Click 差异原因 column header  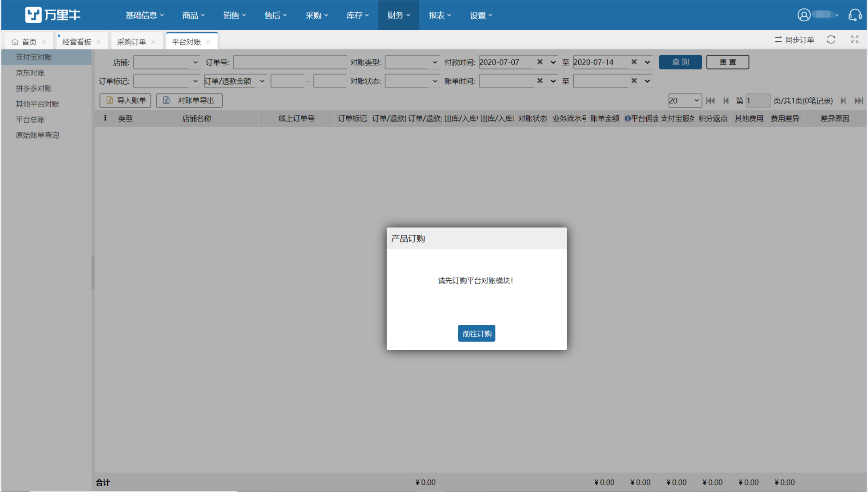point(835,118)
